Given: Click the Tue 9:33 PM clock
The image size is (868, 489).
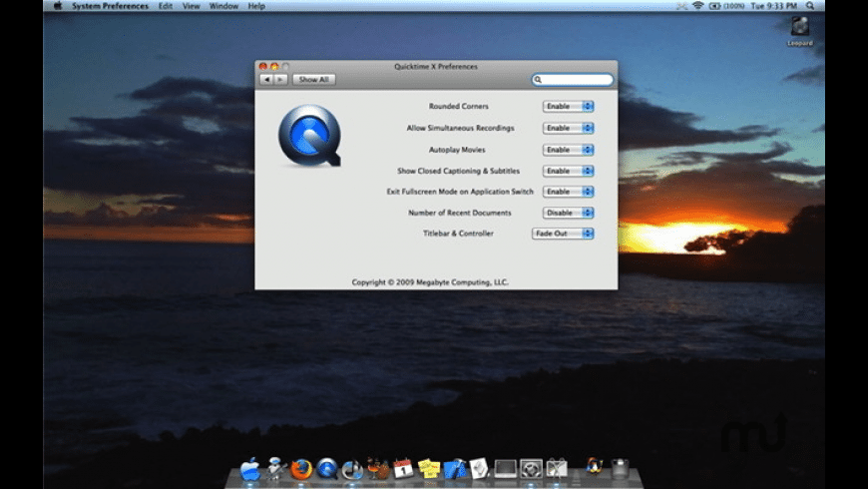Looking at the screenshot, I should 774,6.
